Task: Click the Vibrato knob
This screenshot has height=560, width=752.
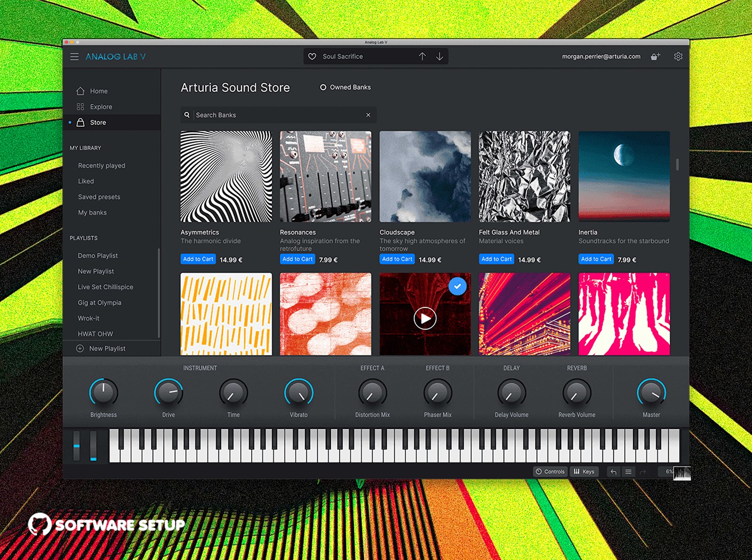Action: click(298, 392)
